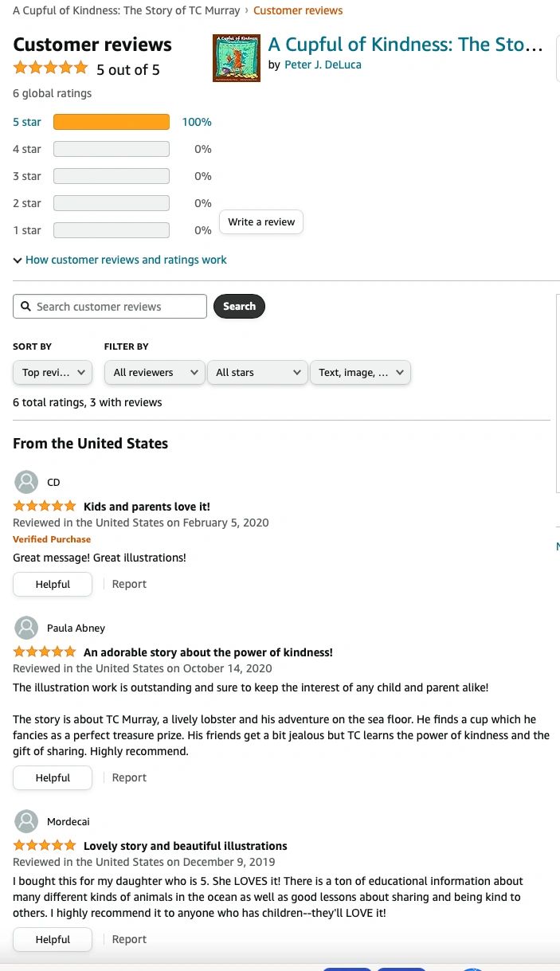Click the magnifier icon in search field
This screenshot has width=560, height=971.
coord(25,307)
